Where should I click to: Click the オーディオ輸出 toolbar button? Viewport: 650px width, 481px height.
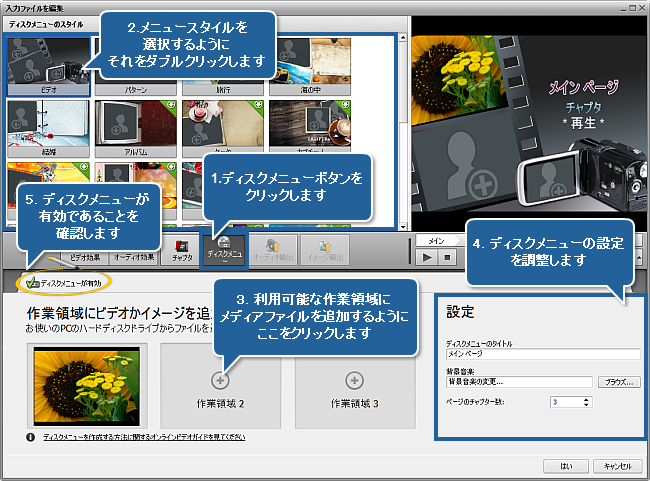click(x=273, y=250)
